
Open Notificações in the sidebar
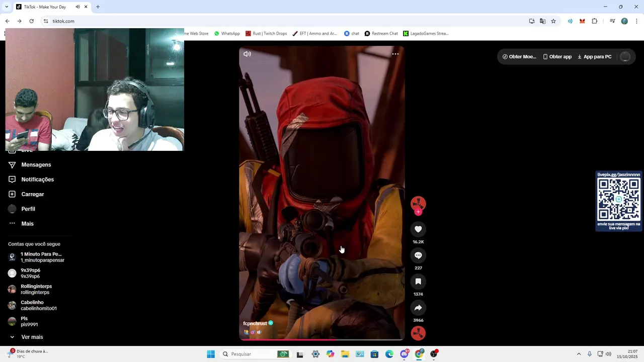pos(37,179)
